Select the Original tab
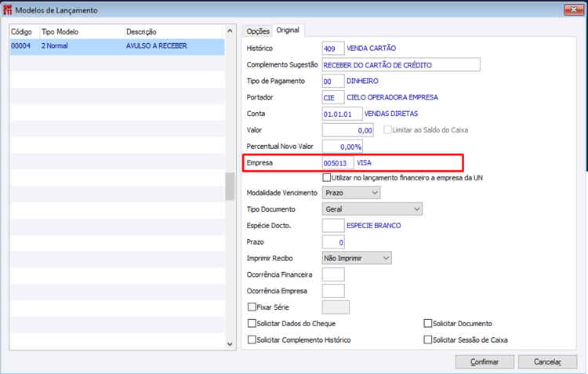Viewport: 588px width, 374px height. pos(288,30)
